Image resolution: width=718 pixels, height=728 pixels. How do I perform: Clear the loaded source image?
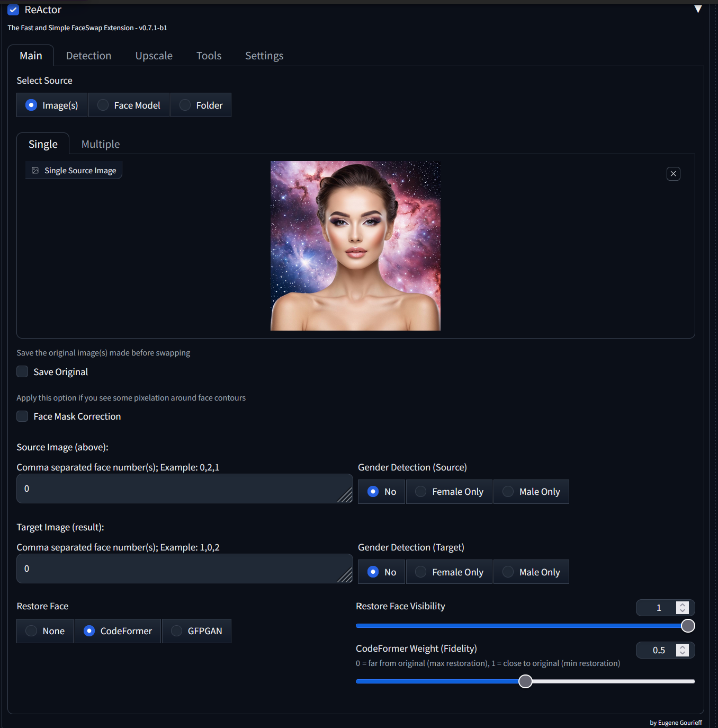[673, 173]
